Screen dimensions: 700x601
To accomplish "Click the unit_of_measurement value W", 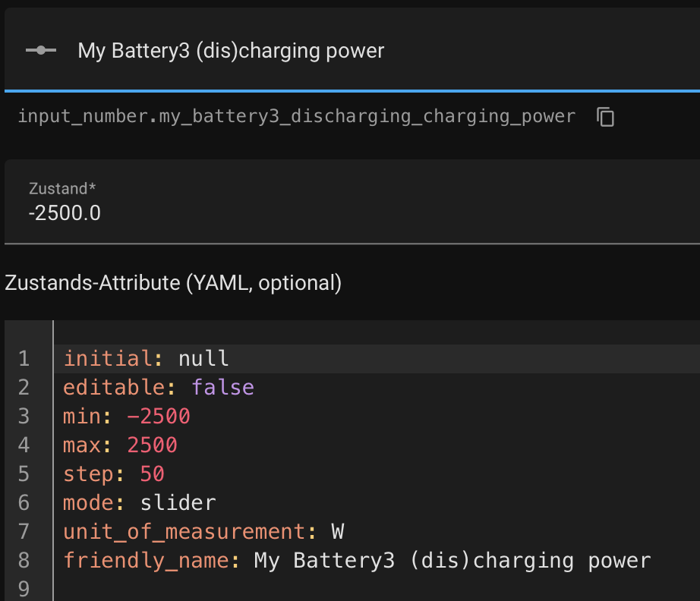I will click(x=337, y=531).
